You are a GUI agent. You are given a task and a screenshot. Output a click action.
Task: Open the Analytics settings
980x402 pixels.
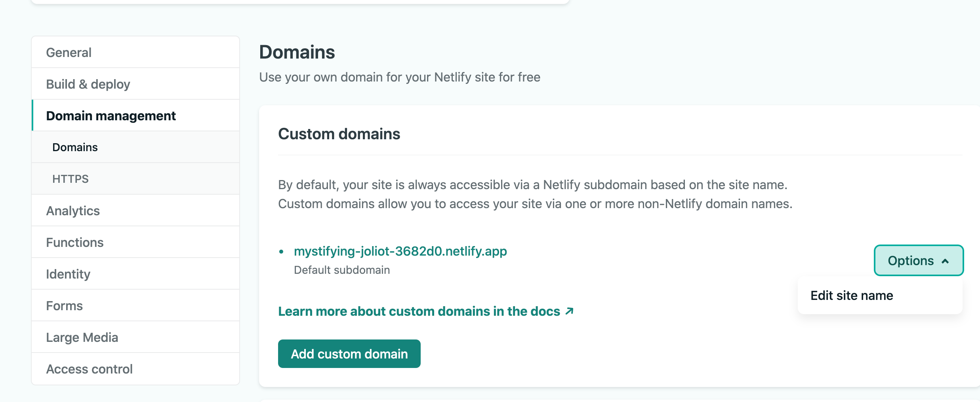73,211
